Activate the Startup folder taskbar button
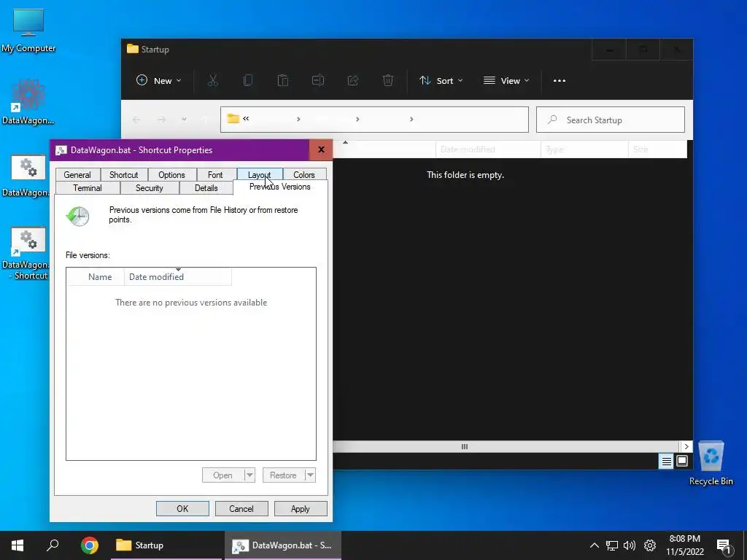747x560 pixels. (166, 545)
